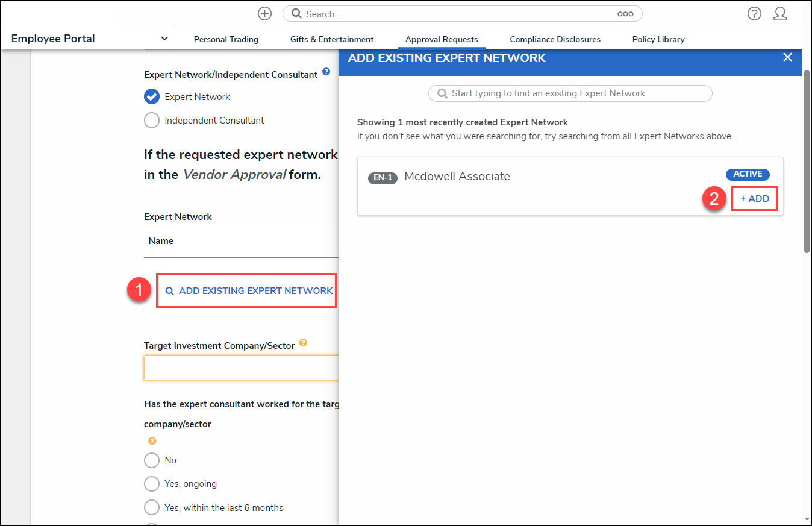Open the help question mark icon

pyautogui.click(x=754, y=14)
